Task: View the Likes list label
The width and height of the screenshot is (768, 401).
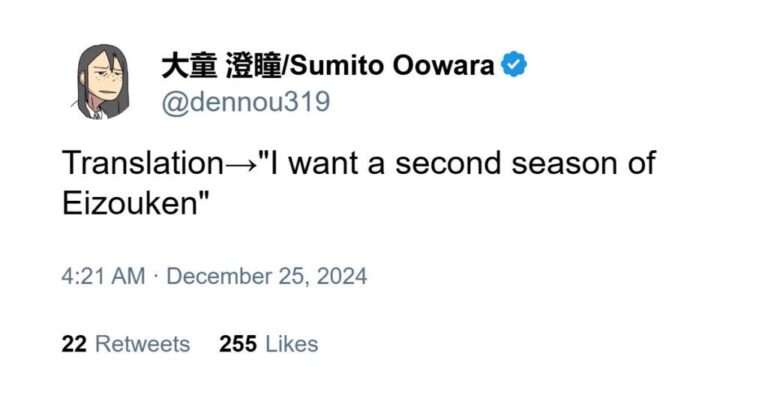Action: point(292,344)
